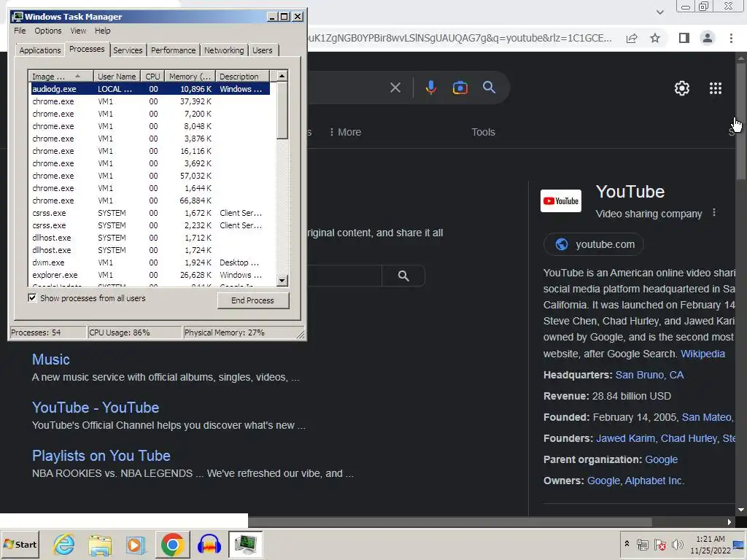Open Chrome's three-dot menu
747x560 pixels.
coord(731,38)
